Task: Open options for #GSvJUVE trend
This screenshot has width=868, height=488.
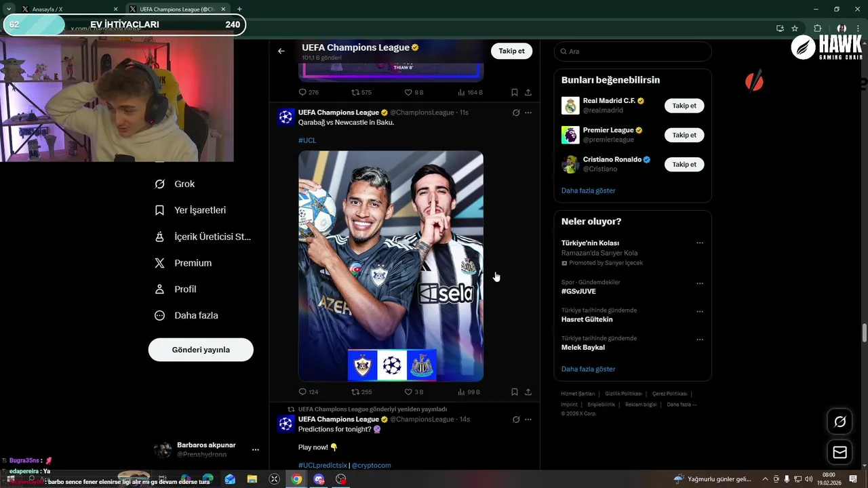Action: pos(700,283)
